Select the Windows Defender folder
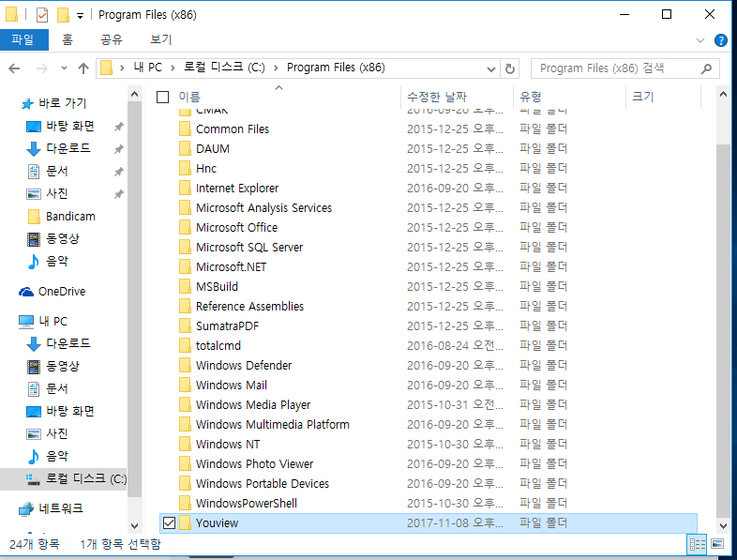 [244, 365]
